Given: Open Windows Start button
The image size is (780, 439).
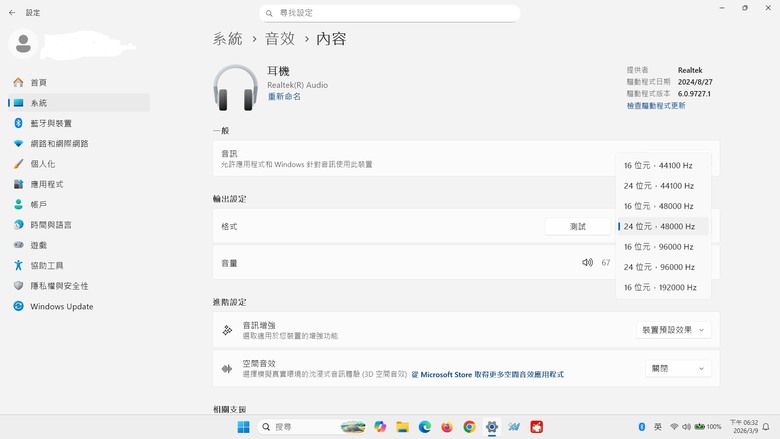Looking at the screenshot, I should click(x=244, y=427).
